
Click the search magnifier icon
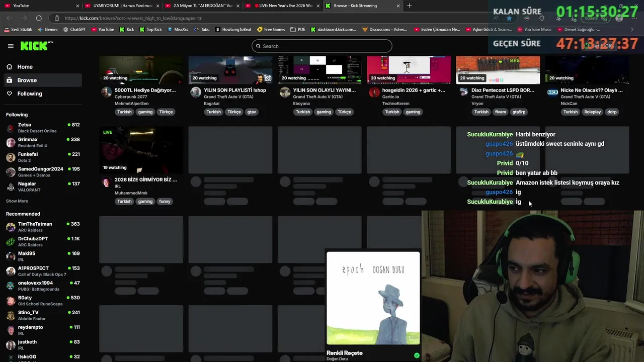click(x=259, y=46)
